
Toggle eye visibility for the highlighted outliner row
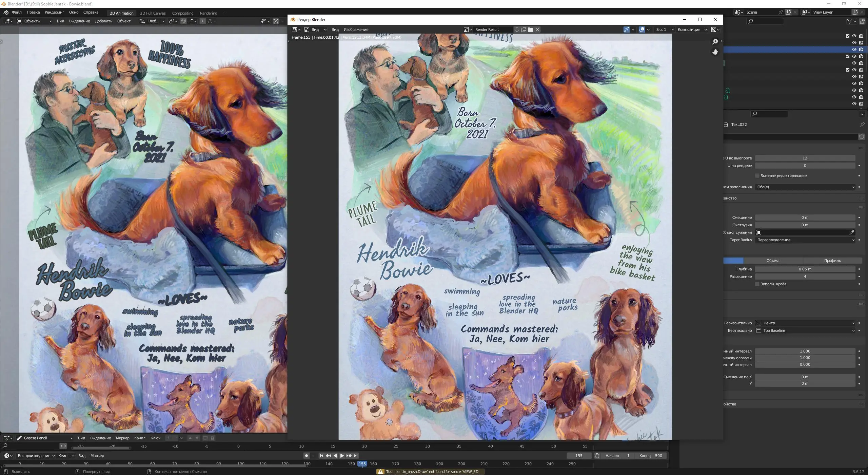[x=854, y=50]
